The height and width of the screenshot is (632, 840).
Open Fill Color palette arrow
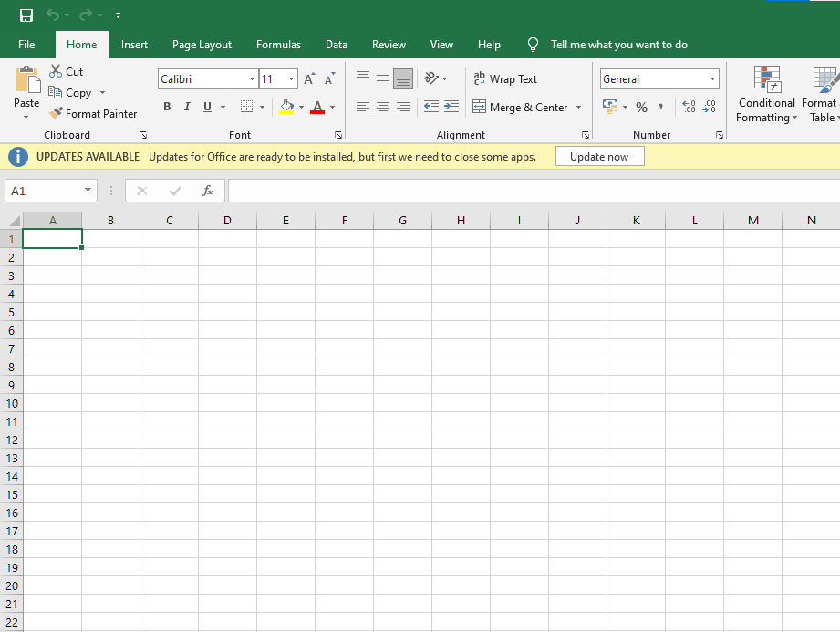[x=301, y=107]
